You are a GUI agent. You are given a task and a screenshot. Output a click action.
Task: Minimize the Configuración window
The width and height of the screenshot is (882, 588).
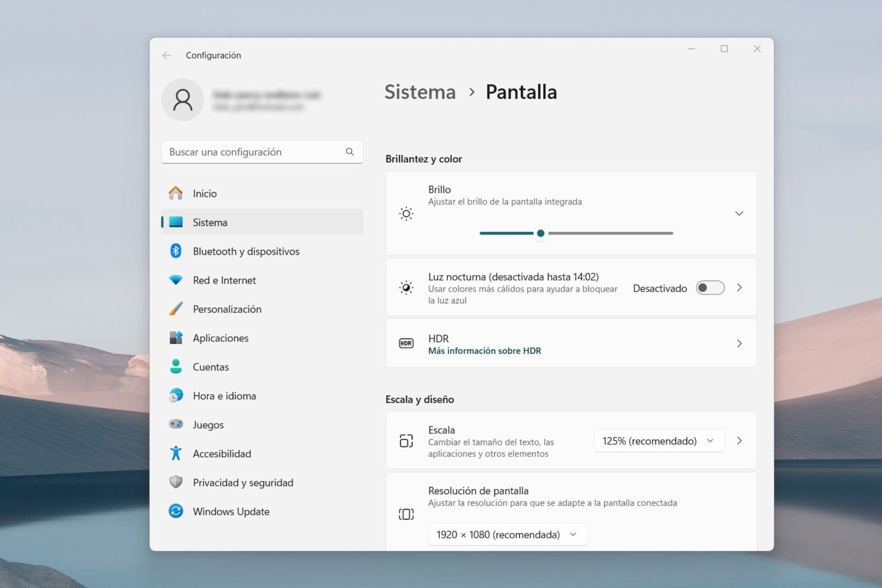tap(691, 49)
